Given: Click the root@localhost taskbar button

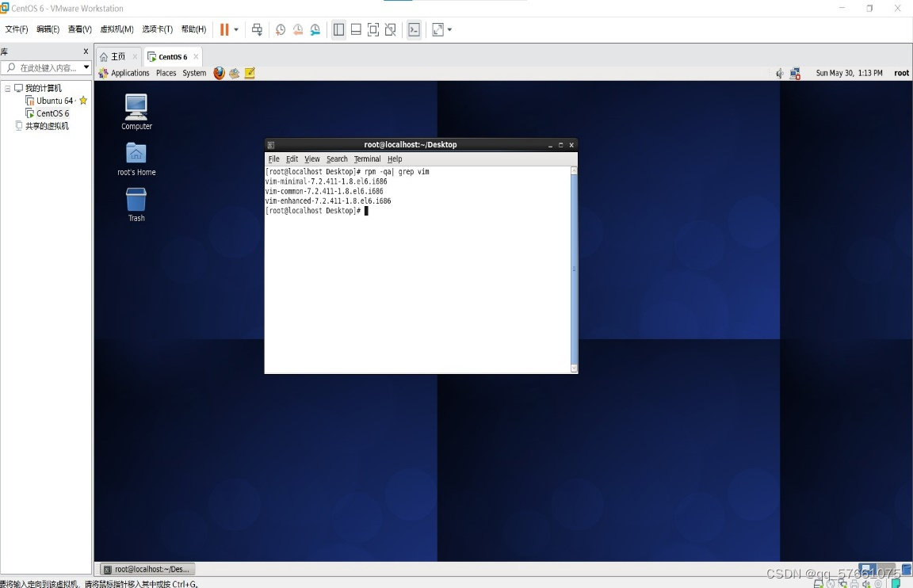Looking at the screenshot, I should (146, 569).
